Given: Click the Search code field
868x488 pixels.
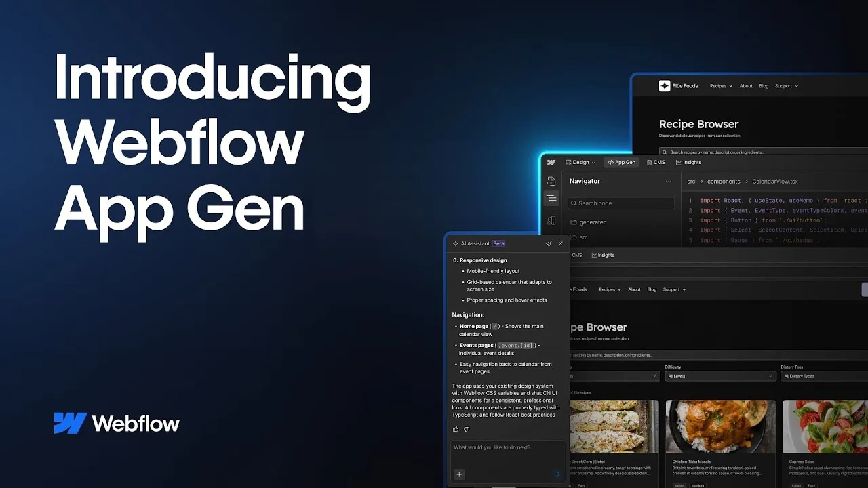Looking at the screenshot, I should pyautogui.click(x=621, y=203).
